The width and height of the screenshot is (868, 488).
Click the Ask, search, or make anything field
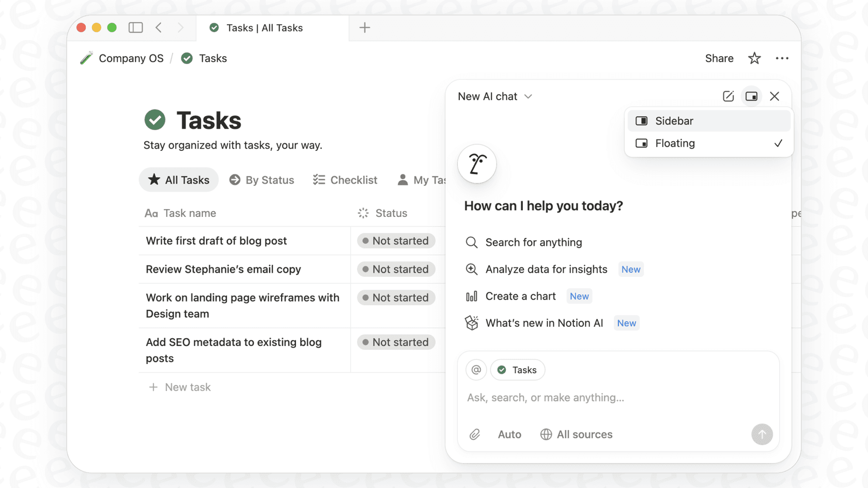click(546, 398)
